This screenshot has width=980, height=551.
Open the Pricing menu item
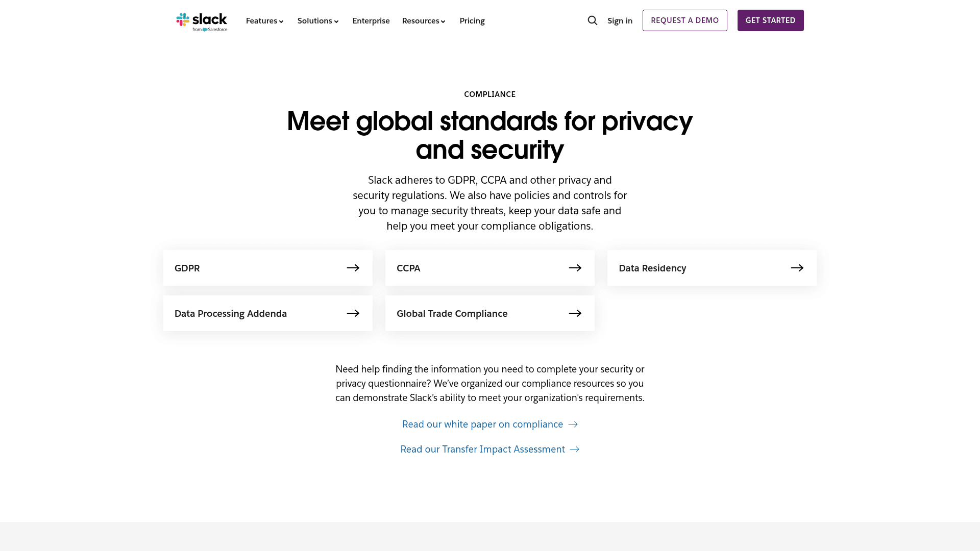pyautogui.click(x=472, y=20)
